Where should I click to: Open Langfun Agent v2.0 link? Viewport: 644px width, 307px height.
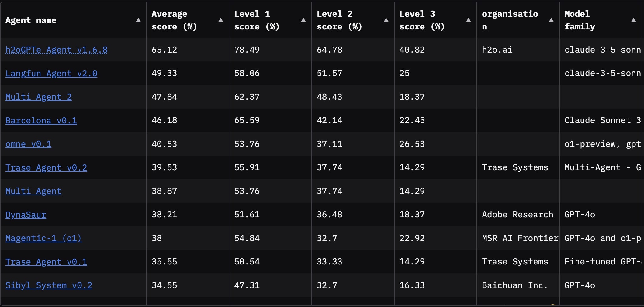pyautogui.click(x=51, y=74)
